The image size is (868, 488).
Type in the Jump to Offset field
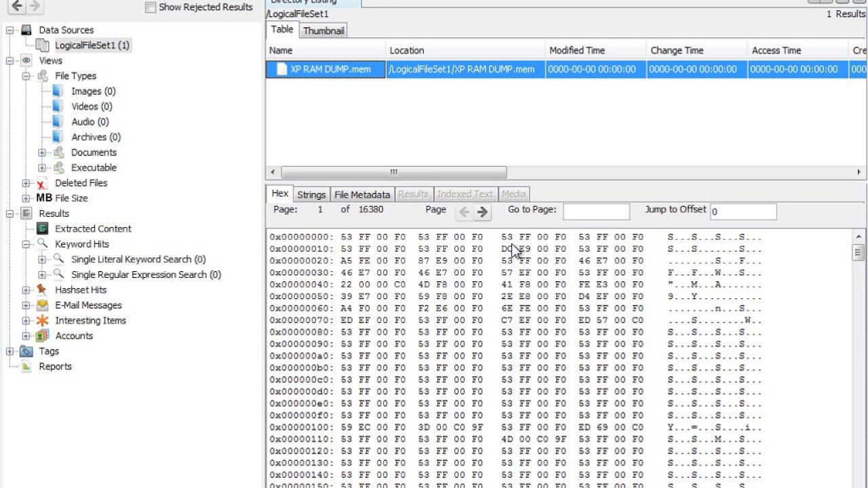click(x=743, y=211)
